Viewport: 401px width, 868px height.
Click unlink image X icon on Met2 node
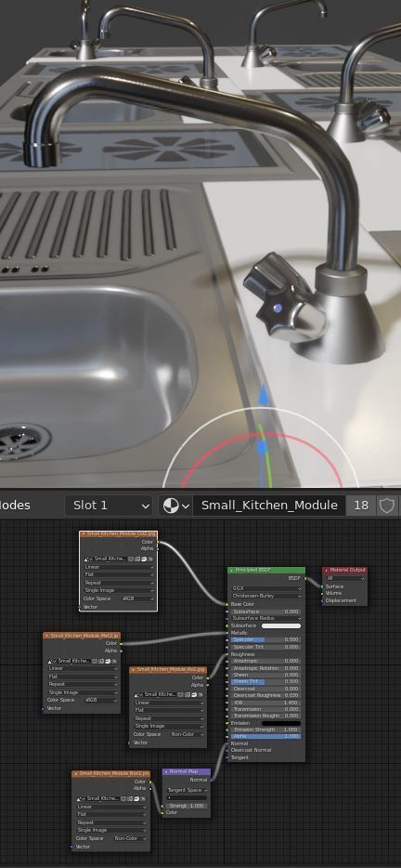[x=114, y=661]
